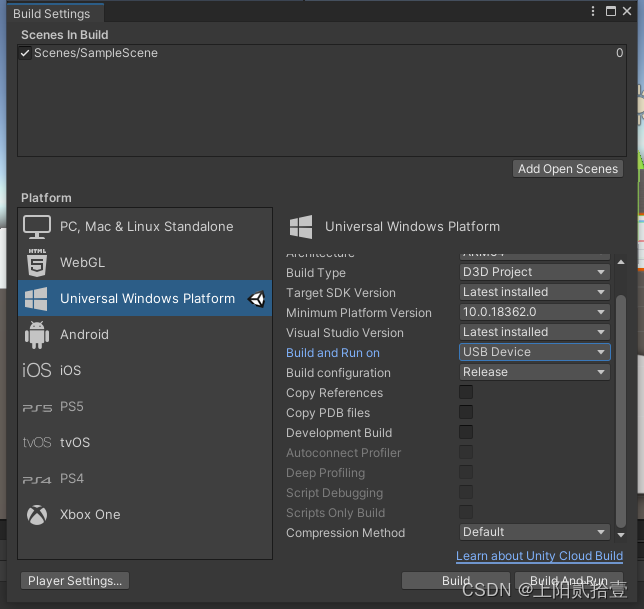Select PC, Mac & Linux Standalone platform
This screenshot has width=644, height=609.
coord(145,227)
